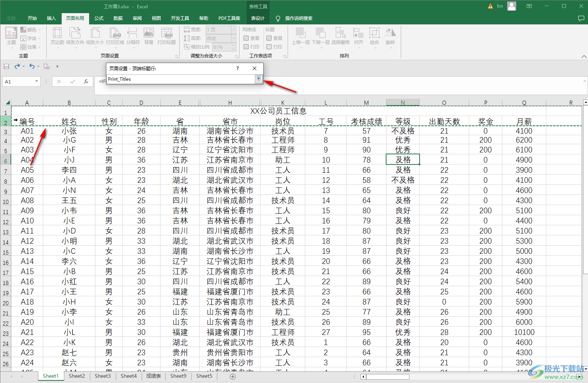
Task: Switch to the 成绩表 worksheet tab
Action: 154,376
